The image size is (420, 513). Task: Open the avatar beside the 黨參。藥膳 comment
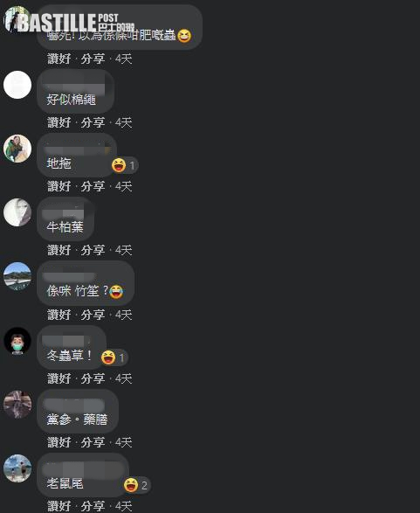pos(17,405)
